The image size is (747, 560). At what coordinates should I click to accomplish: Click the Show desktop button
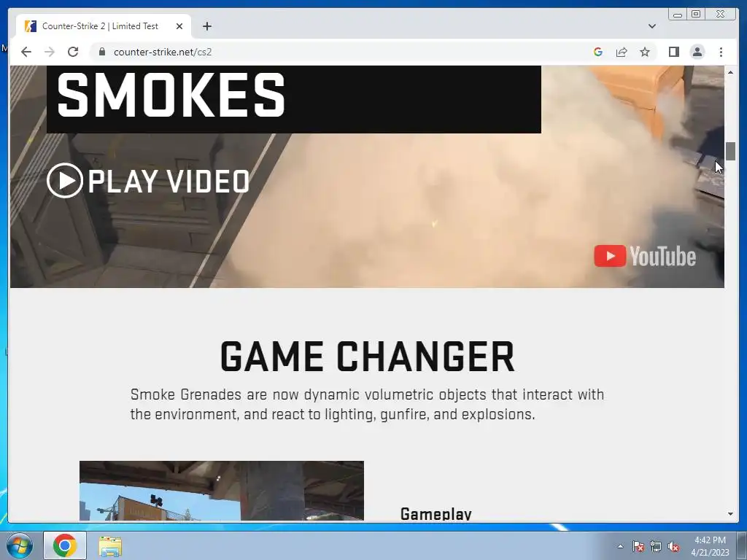[x=742, y=545]
